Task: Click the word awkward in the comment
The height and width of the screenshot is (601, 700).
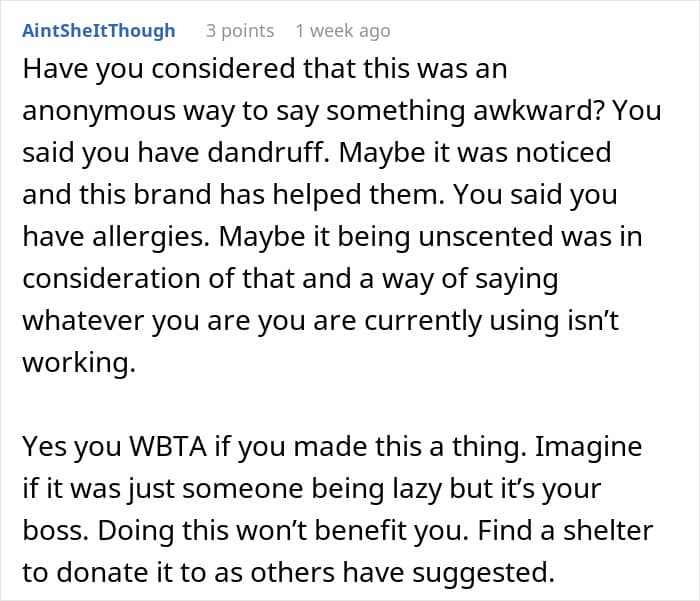Action: click(542, 110)
